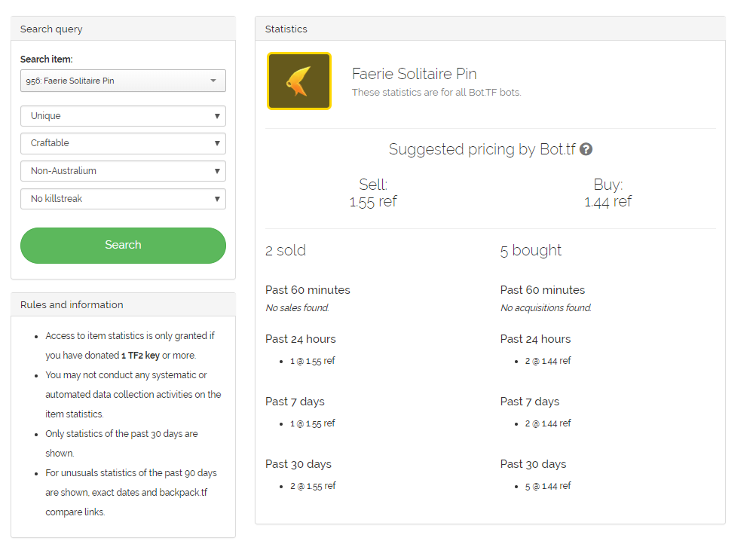Viewport: 756px width, 550px height.
Task: Expand the Non-Australium dropdown
Action: 123,171
